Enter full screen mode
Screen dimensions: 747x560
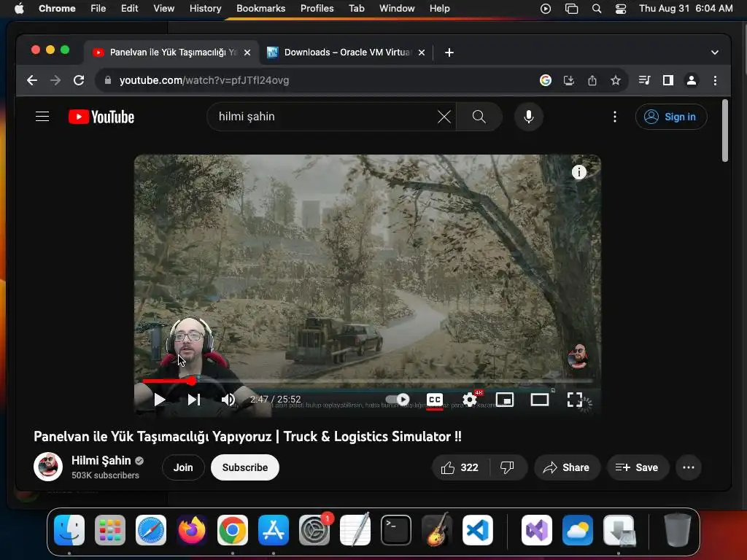(x=575, y=400)
